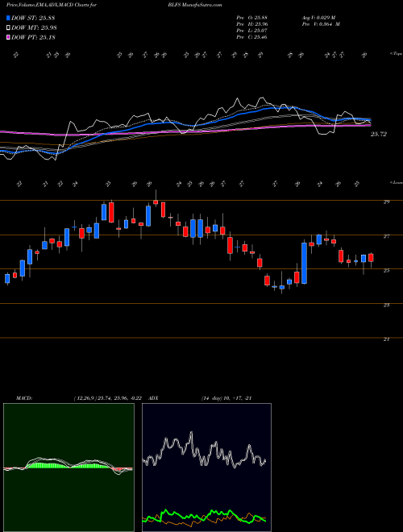403x532 pixels.
Task: Click the magenta DOW PT legend swatch
Action: click(8, 37)
